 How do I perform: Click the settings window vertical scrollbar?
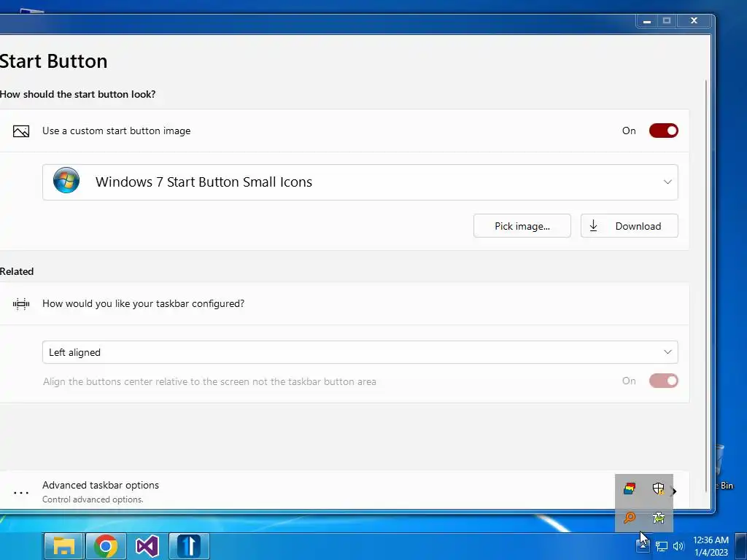click(706, 286)
